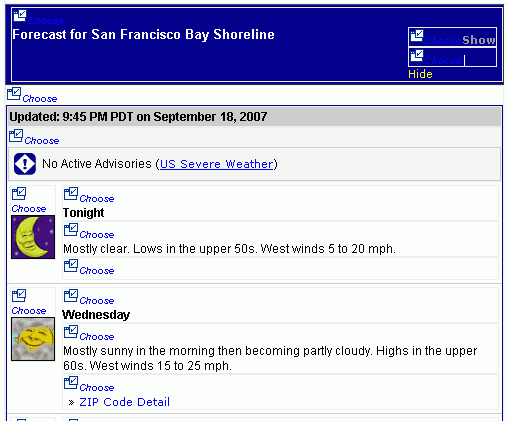Click the Wednesday sun and clouds image

pyautogui.click(x=33, y=339)
